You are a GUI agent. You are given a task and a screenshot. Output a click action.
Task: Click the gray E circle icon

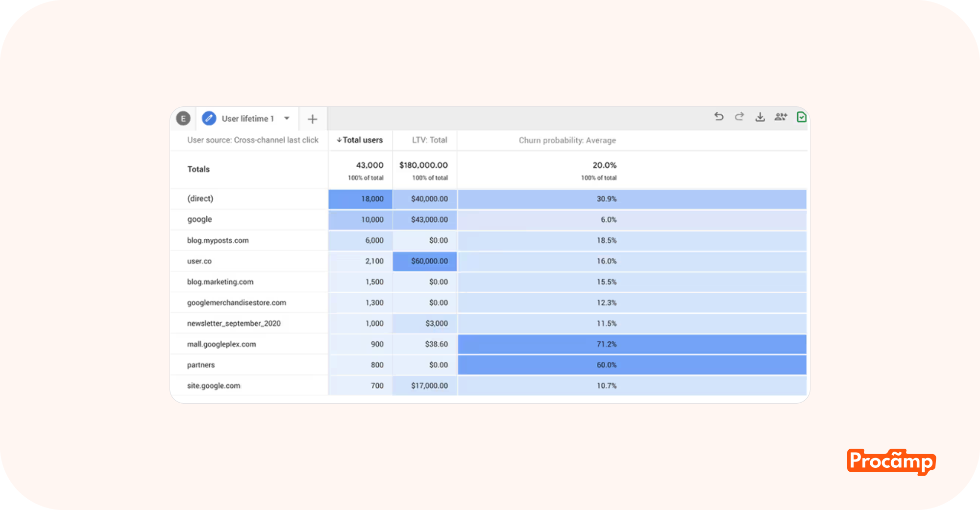(183, 118)
